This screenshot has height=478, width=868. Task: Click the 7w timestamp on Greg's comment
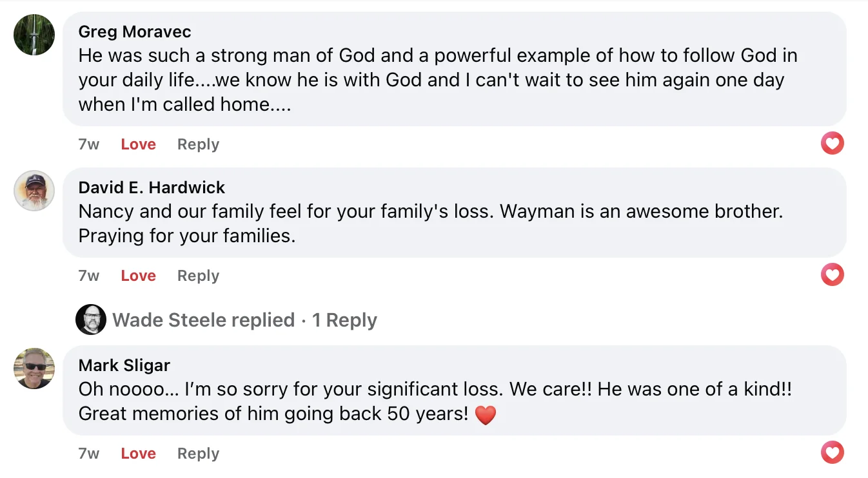coord(89,144)
